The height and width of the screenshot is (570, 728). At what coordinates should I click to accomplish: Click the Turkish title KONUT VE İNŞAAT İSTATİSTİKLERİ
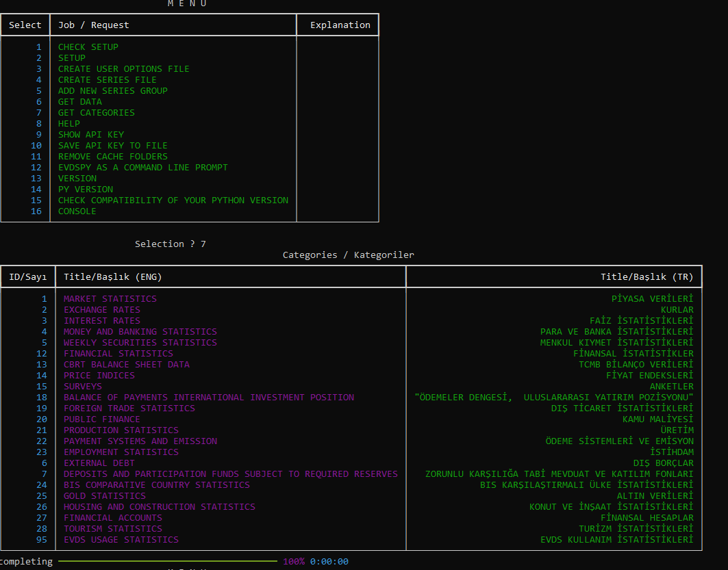(x=611, y=507)
